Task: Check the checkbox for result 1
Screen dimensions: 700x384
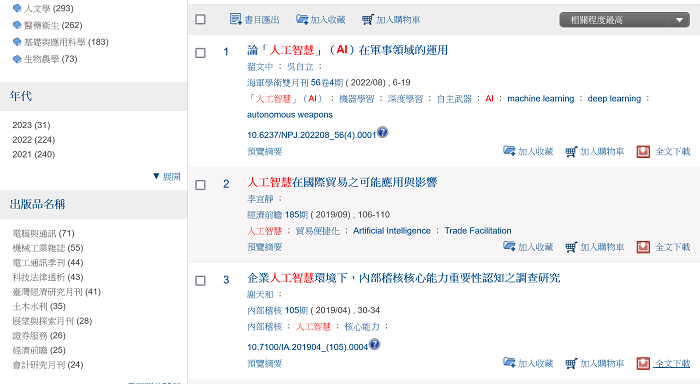Action: click(x=200, y=53)
